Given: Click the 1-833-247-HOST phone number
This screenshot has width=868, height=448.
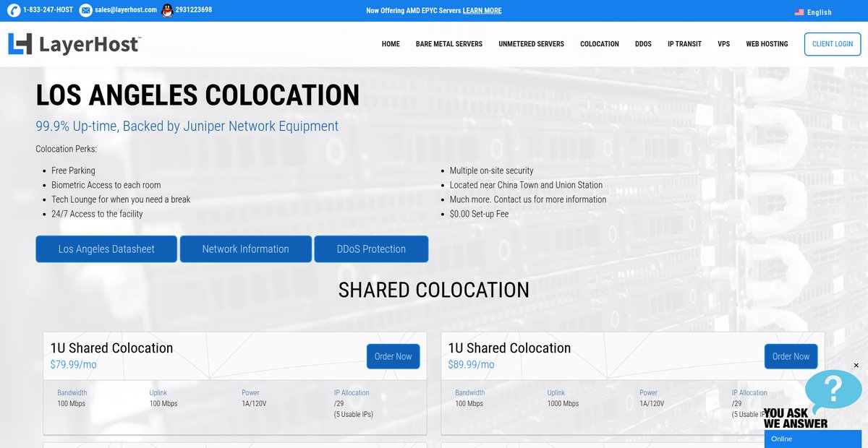Looking at the screenshot, I should [48, 10].
